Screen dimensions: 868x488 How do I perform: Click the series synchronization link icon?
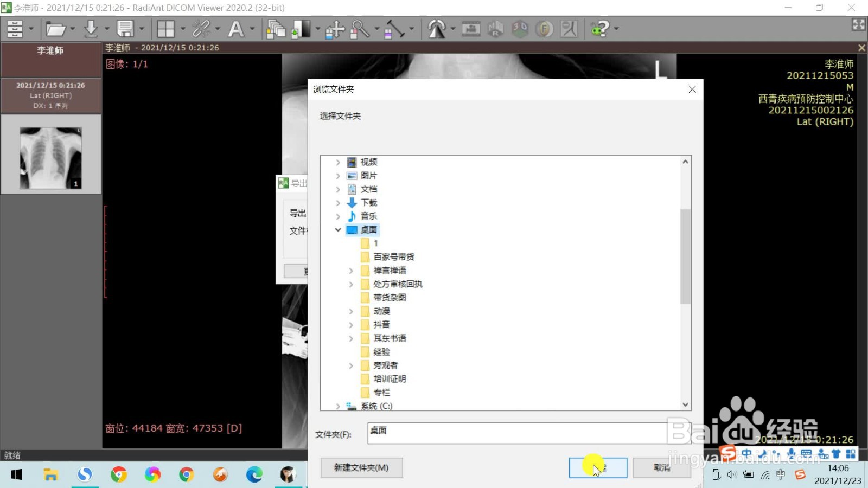point(201,29)
